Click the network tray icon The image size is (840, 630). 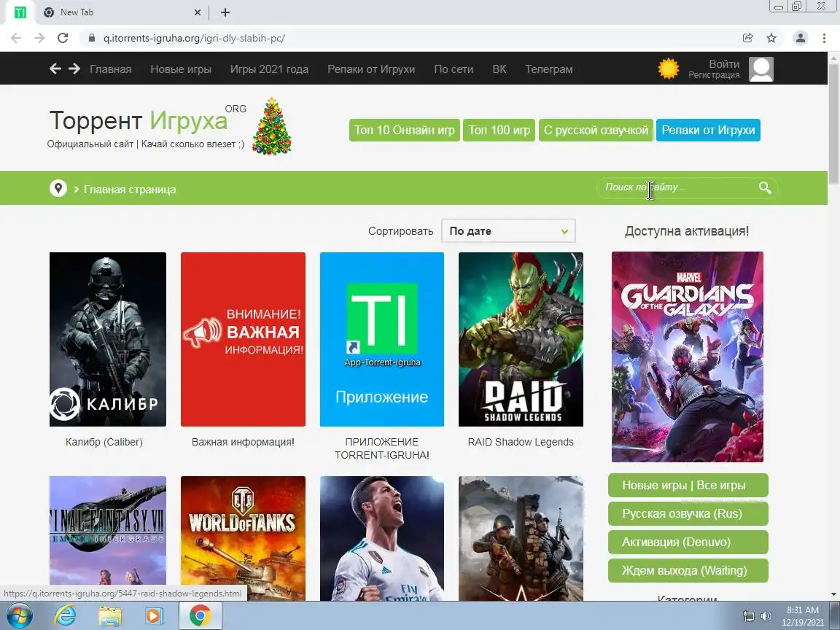[x=748, y=617]
